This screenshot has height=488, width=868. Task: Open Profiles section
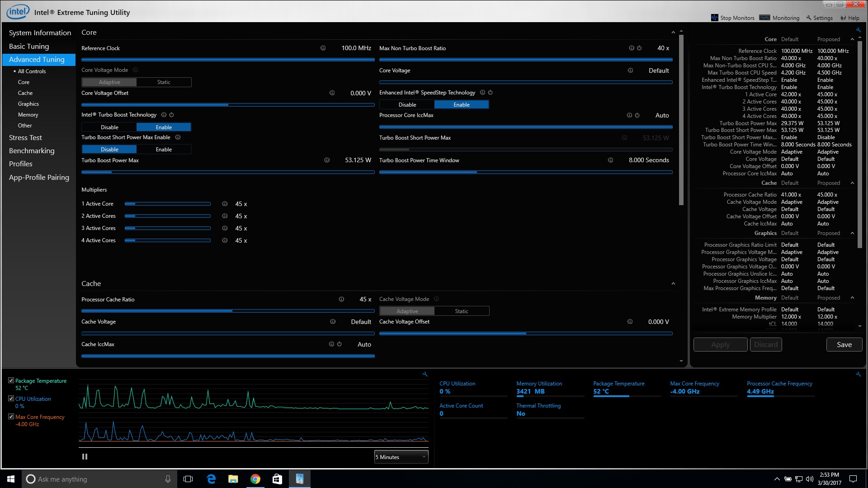pyautogui.click(x=21, y=164)
